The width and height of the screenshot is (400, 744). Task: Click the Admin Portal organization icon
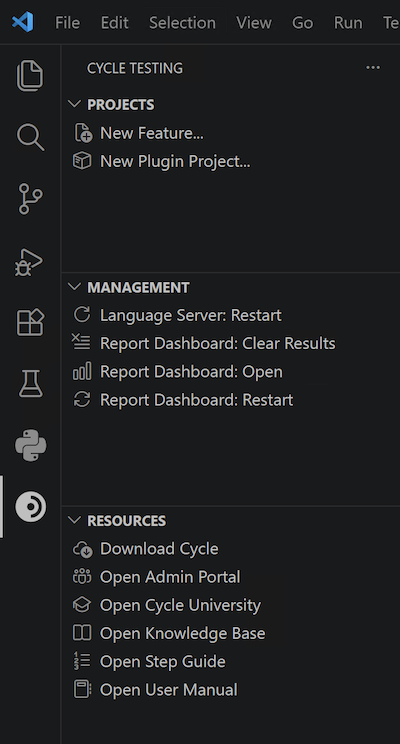tap(82, 577)
